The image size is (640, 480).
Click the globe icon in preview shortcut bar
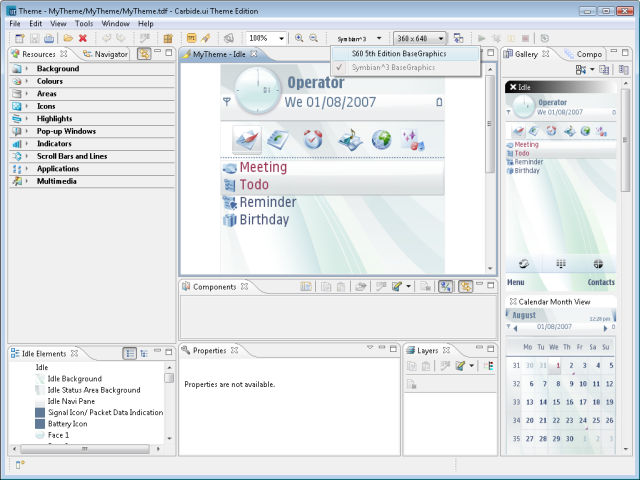381,139
